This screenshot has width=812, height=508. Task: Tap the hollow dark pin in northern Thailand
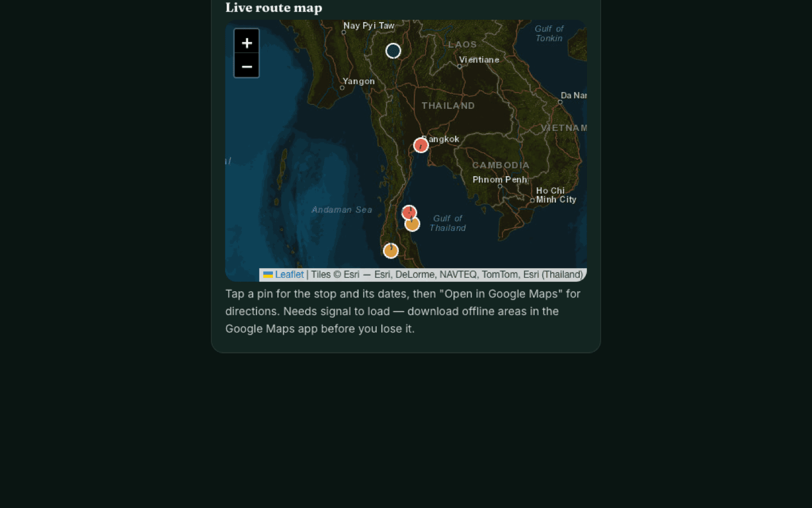click(x=393, y=51)
